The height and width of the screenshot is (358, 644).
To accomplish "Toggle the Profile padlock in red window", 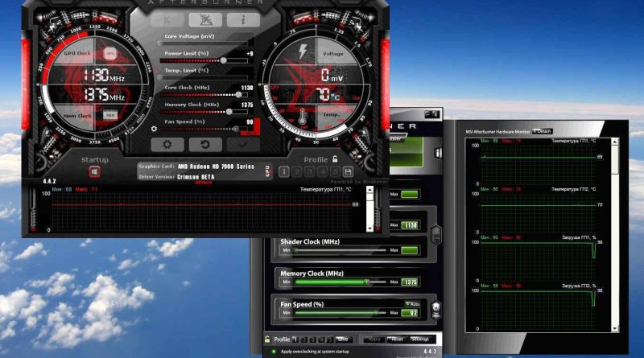I will (x=335, y=159).
